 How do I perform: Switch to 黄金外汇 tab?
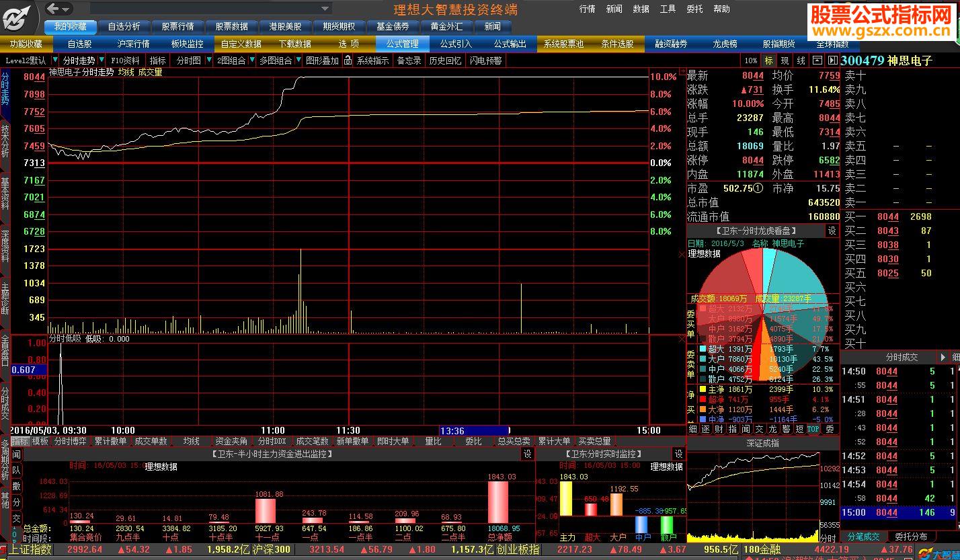(x=447, y=26)
